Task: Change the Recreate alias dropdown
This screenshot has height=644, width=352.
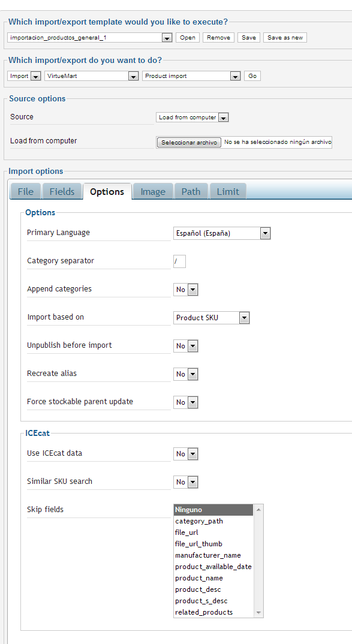Action: pyautogui.click(x=186, y=374)
